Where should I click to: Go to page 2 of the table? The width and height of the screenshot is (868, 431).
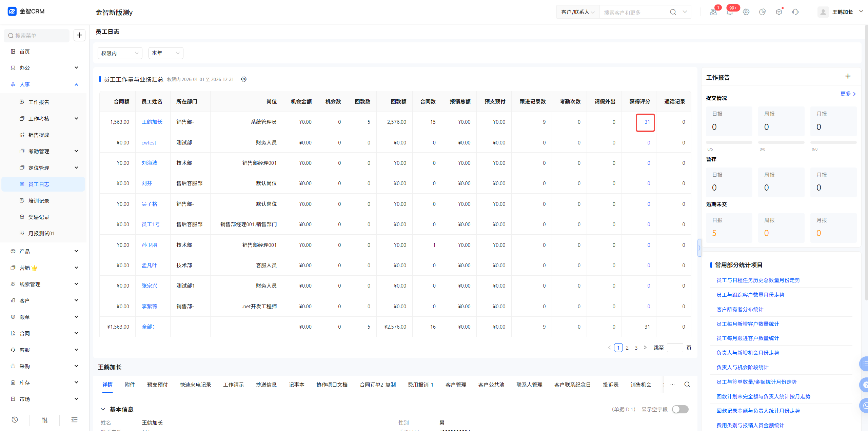point(627,348)
